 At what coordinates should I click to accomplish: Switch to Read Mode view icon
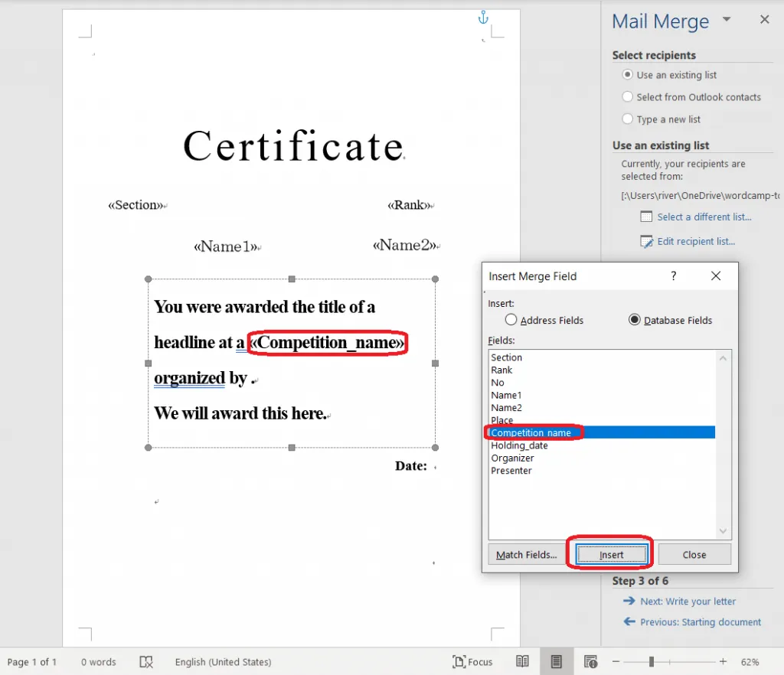(522, 662)
